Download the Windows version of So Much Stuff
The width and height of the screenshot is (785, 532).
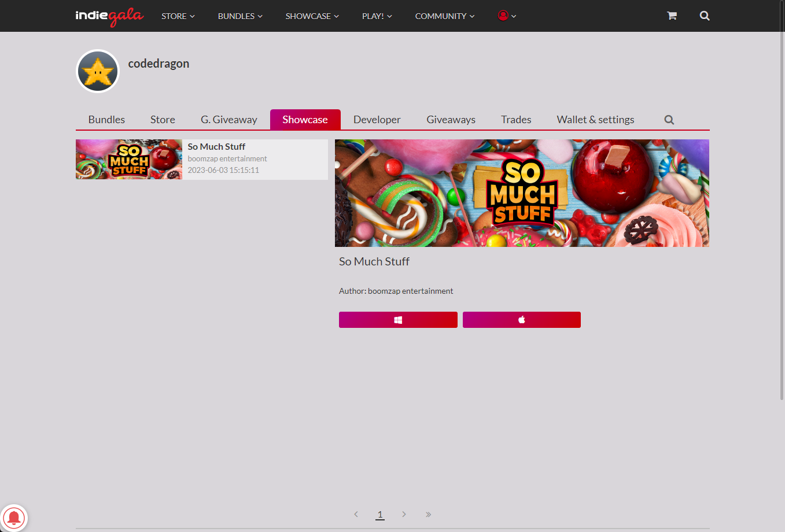point(398,320)
